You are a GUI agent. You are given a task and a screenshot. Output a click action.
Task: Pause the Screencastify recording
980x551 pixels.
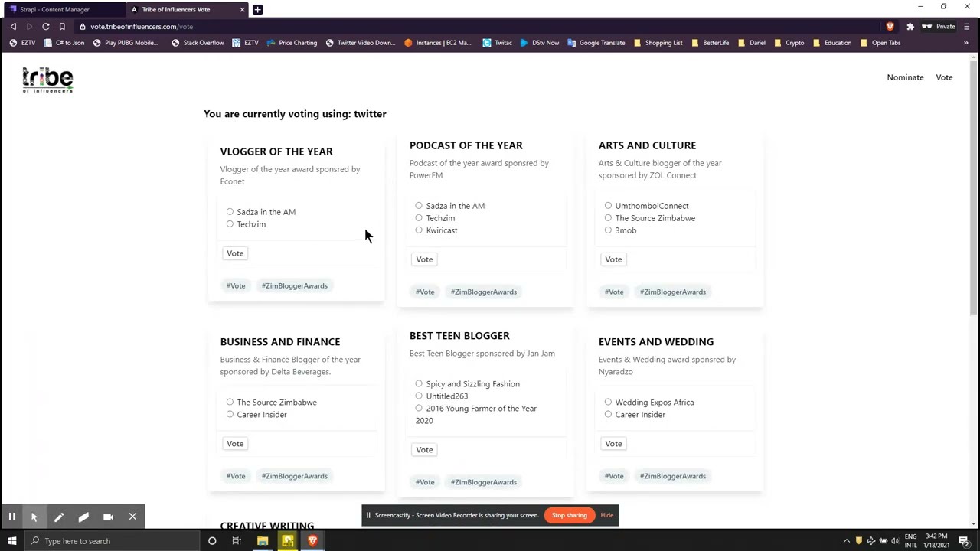pos(12,517)
